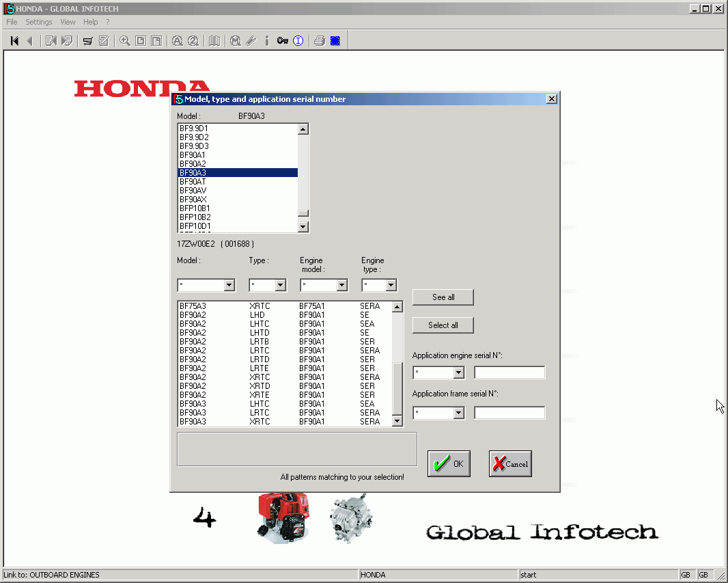Open the Application frame serial dropdown
This screenshot has height=583, width=728.
(x=458, y=413)
